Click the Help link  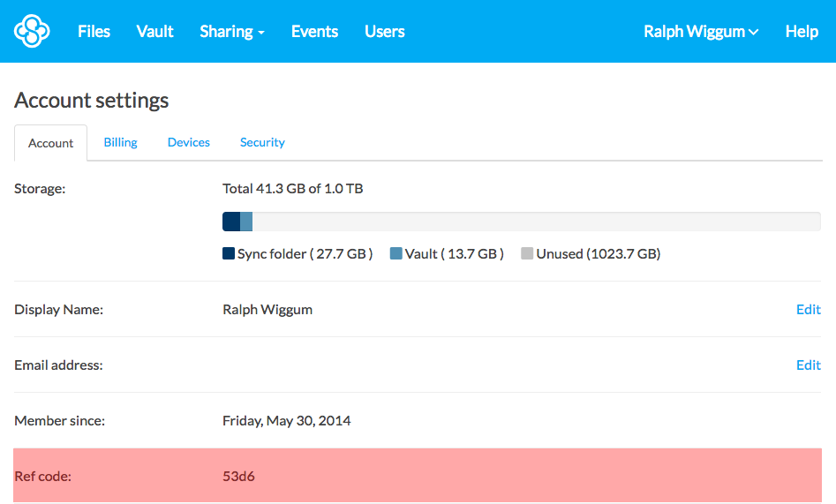pyautogui.click(x=802, y=32)
